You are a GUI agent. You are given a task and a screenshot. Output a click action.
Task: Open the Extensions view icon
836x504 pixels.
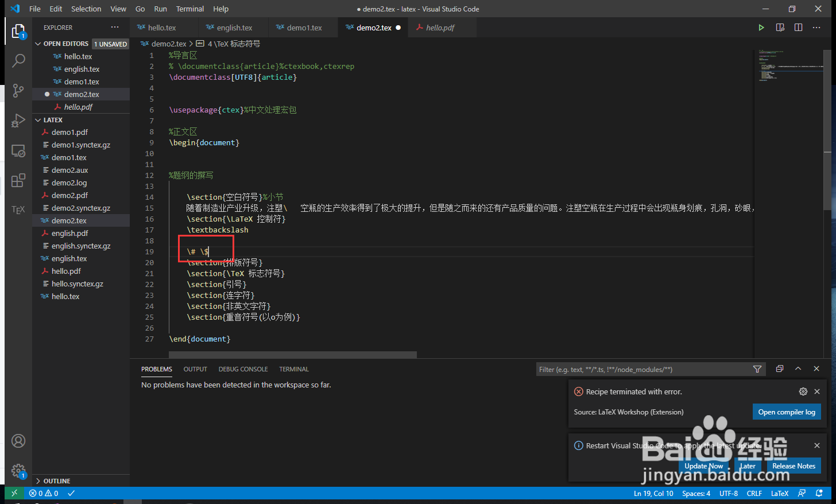click(18, 180)
